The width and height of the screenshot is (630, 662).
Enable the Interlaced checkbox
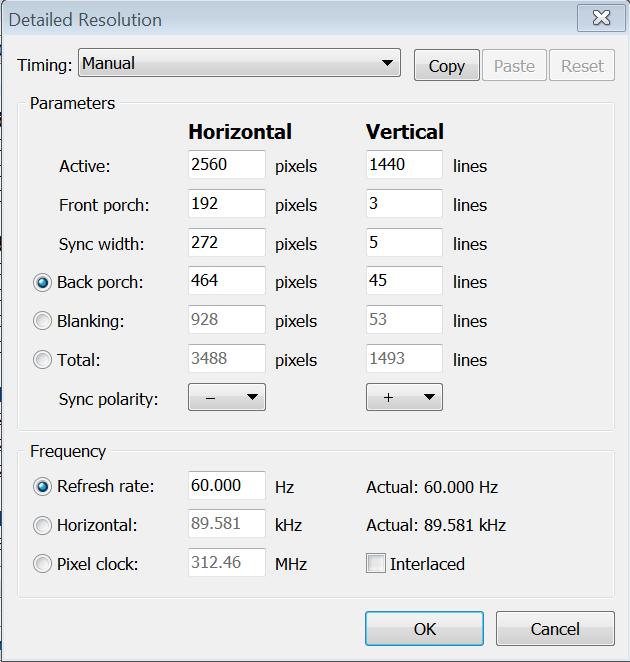(376, 564)
